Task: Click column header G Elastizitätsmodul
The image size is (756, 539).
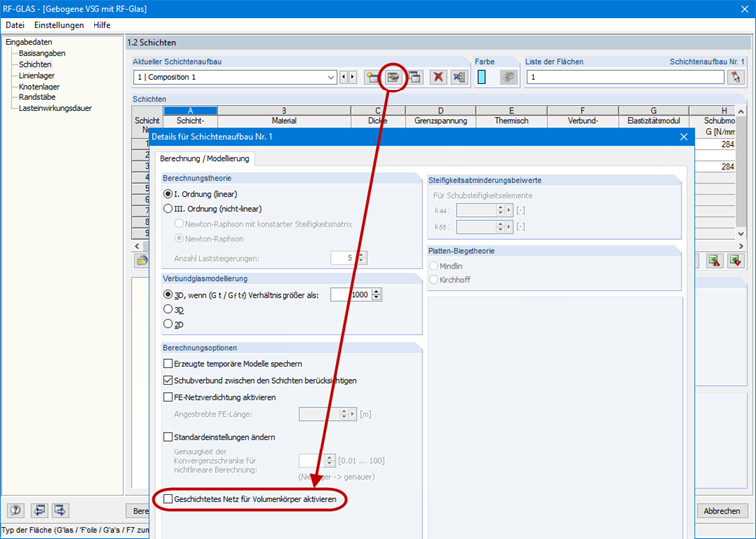Action: (x=654, y=116)
